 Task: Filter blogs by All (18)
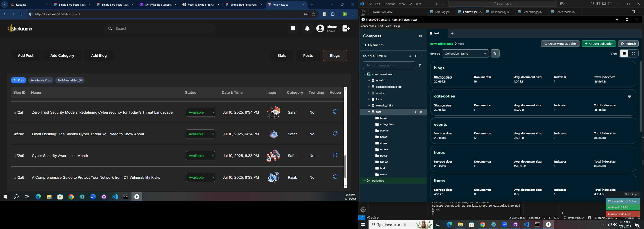coord(19,80)
